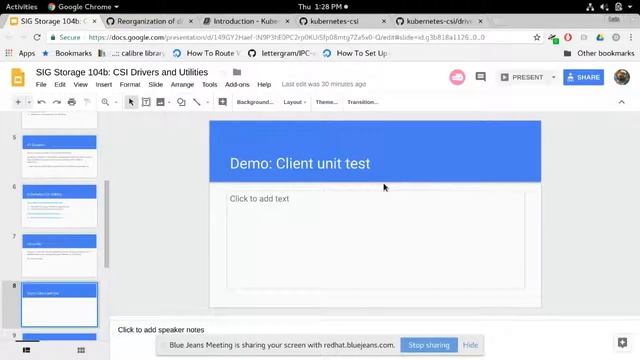Click Activities in the top bar
This screenshot has width=640, height=360.
point(21,7)
